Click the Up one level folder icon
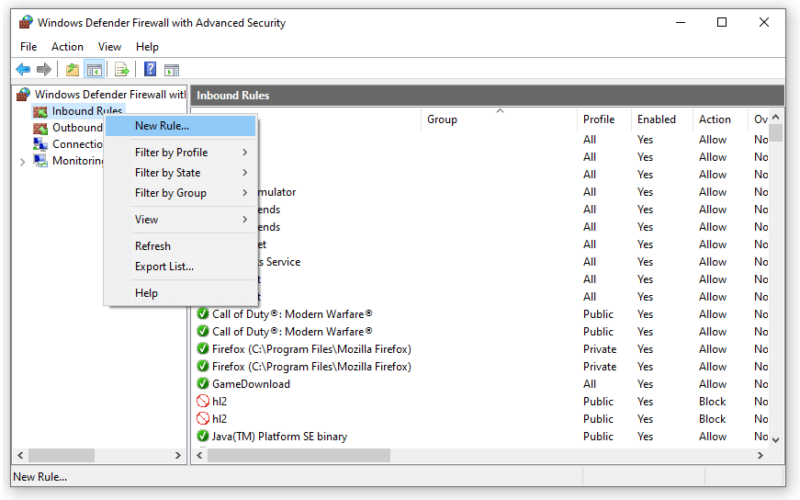The width and height of the screenshot is (800, 500). 72,69
